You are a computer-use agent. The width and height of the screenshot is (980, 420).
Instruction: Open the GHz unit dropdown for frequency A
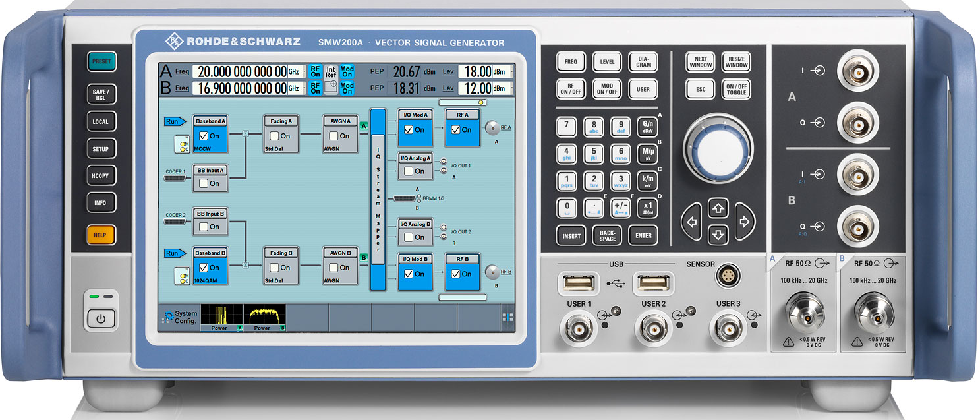pyautogui.click(x=297, y=71)
